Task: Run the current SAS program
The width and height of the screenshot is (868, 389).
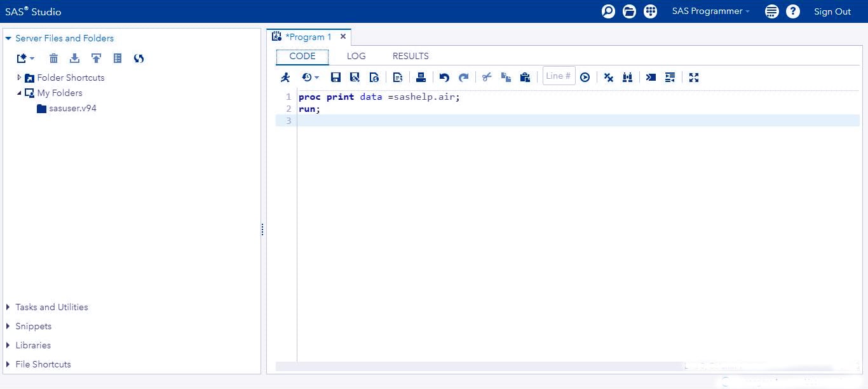Action: point(285,76)
